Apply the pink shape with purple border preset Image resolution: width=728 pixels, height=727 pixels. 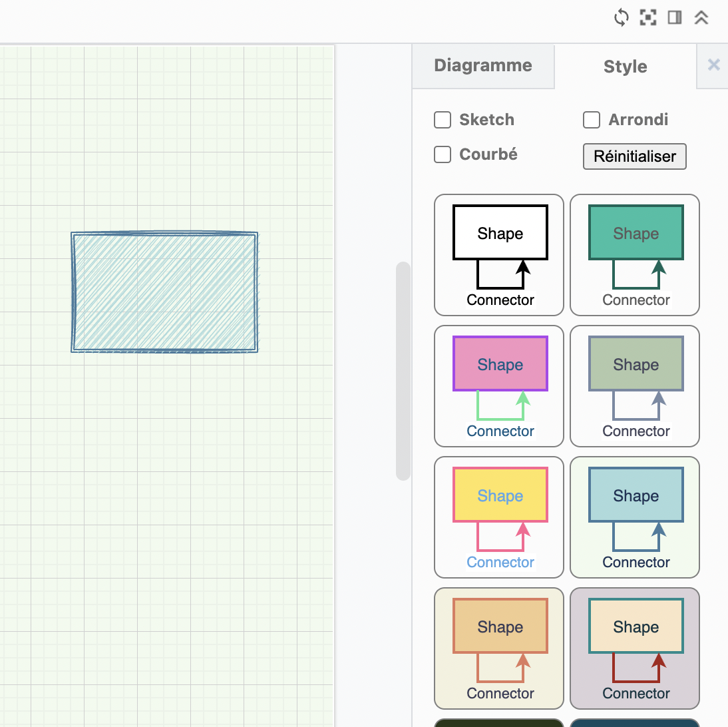[x=499, y=386]
